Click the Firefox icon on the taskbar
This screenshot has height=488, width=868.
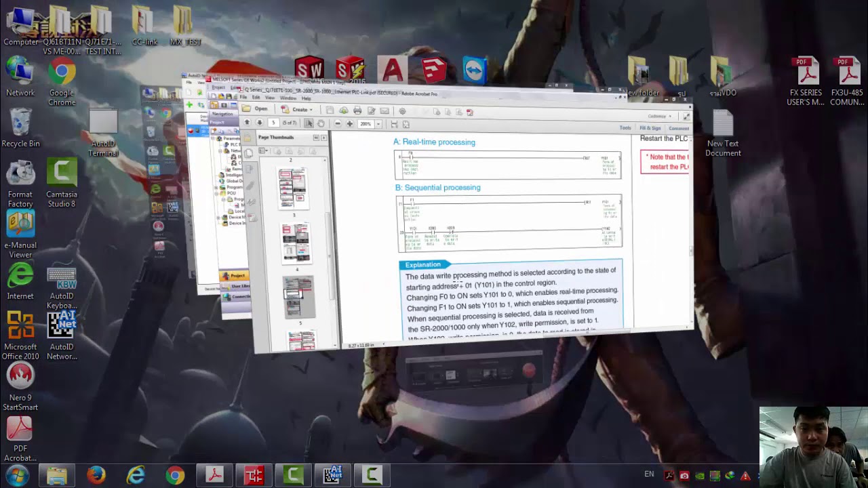tap(96, 475)
